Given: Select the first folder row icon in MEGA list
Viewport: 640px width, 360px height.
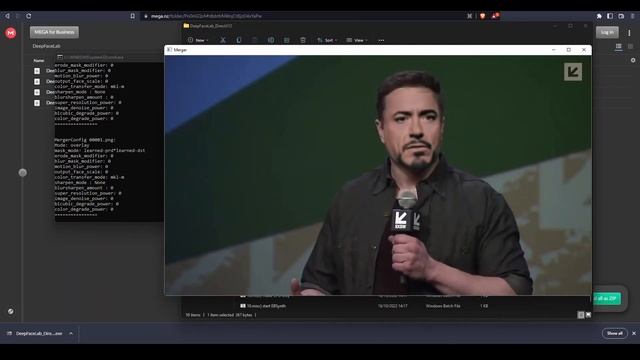Looking at the screenshot, I should [x=37, y=71].
